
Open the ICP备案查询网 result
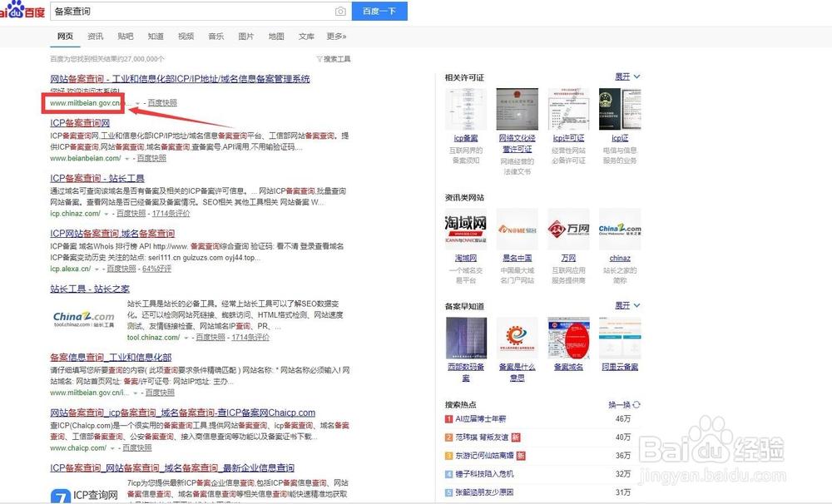[80, 122]
